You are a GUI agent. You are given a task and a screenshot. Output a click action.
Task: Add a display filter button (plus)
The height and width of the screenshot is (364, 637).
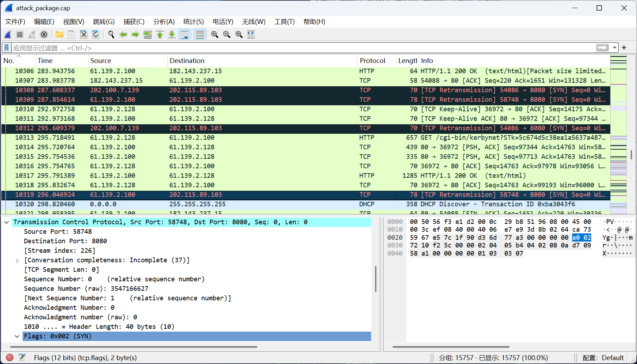[624, 48]
